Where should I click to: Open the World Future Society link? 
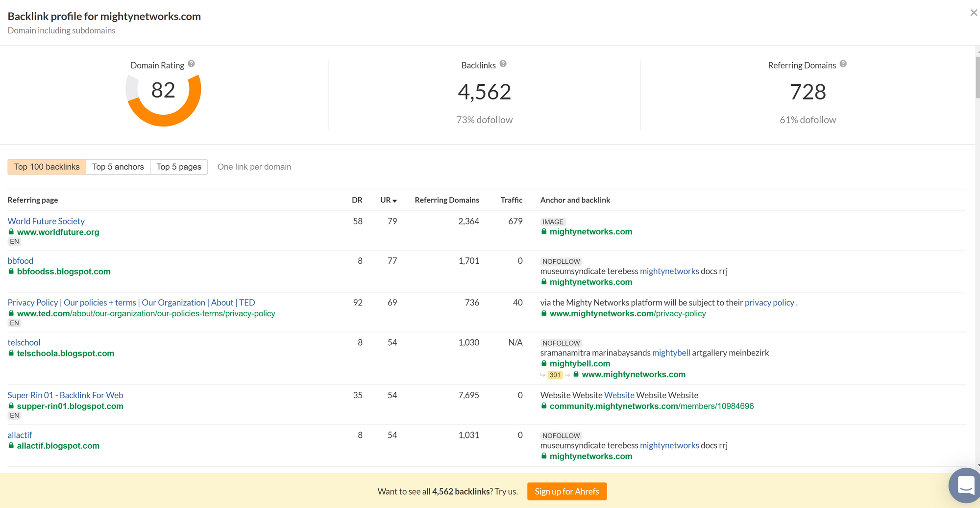coord(46,221)
